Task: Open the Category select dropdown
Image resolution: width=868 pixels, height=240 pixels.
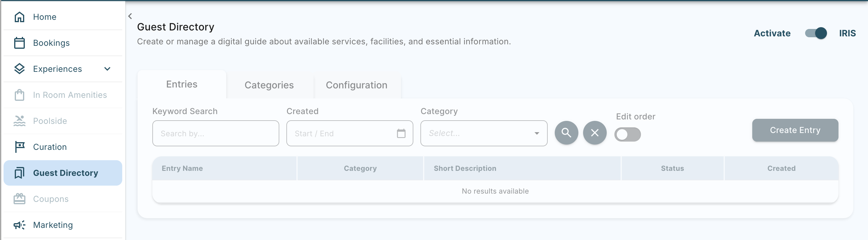Action: 484,133
